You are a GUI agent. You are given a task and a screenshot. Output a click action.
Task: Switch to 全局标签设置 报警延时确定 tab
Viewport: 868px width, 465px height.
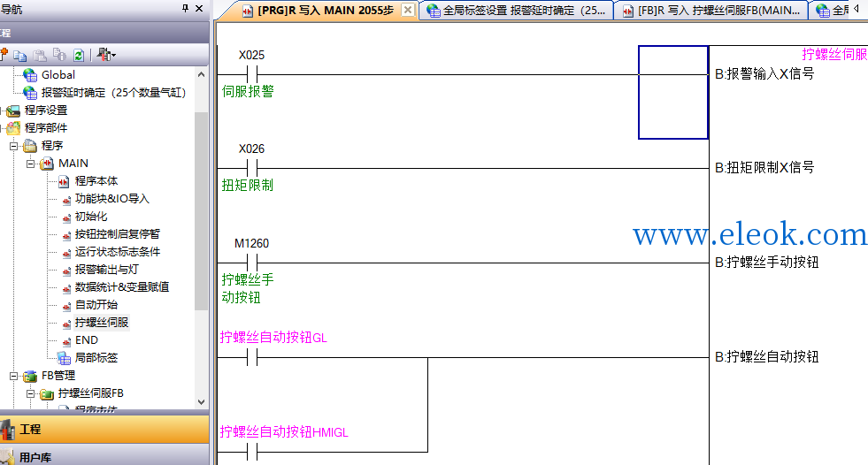click(516, 11)
